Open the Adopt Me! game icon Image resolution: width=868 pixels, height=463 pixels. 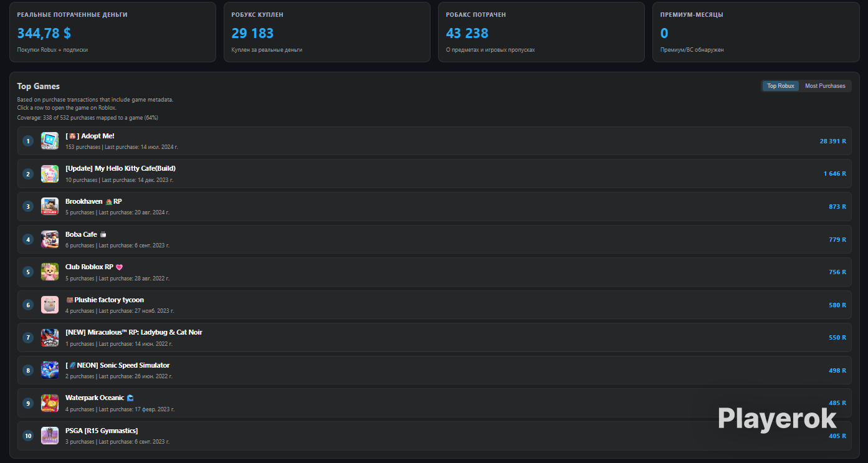[50, 141]
